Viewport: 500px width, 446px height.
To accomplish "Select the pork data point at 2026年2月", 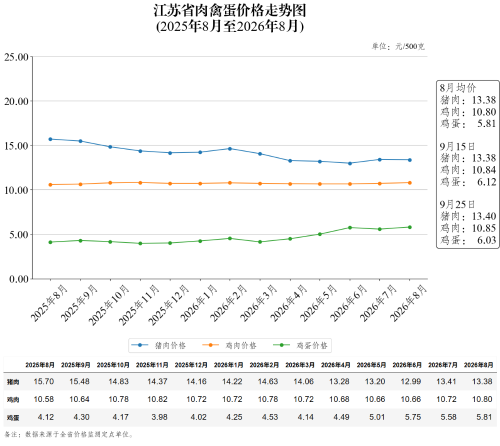I will tap(230, 149).
